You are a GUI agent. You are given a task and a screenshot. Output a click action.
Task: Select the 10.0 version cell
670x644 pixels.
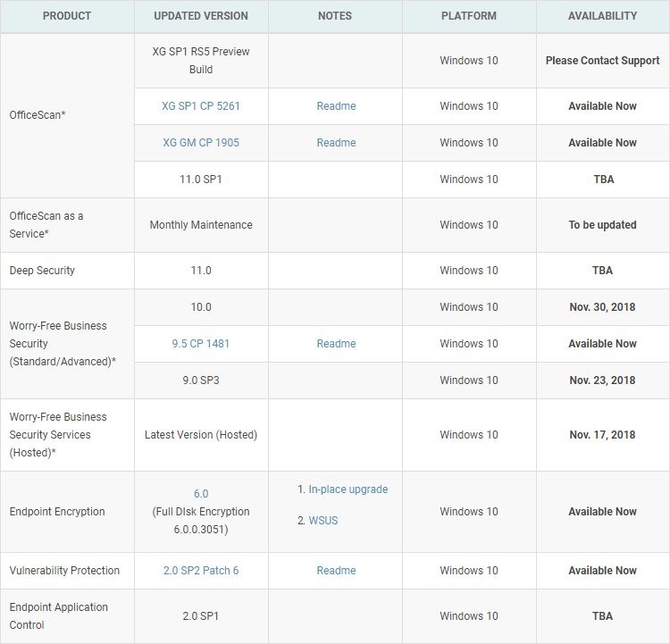pos(201,307)
